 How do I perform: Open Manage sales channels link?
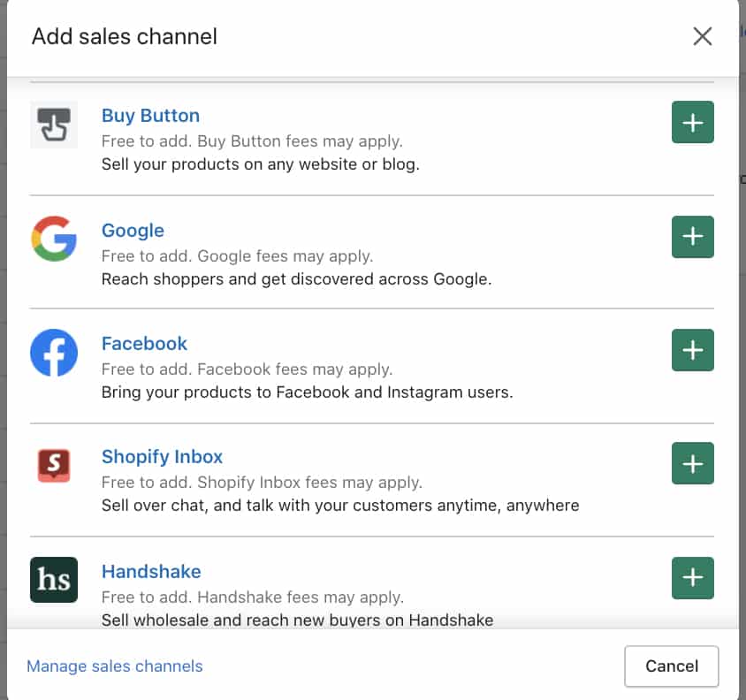(115, 666)
